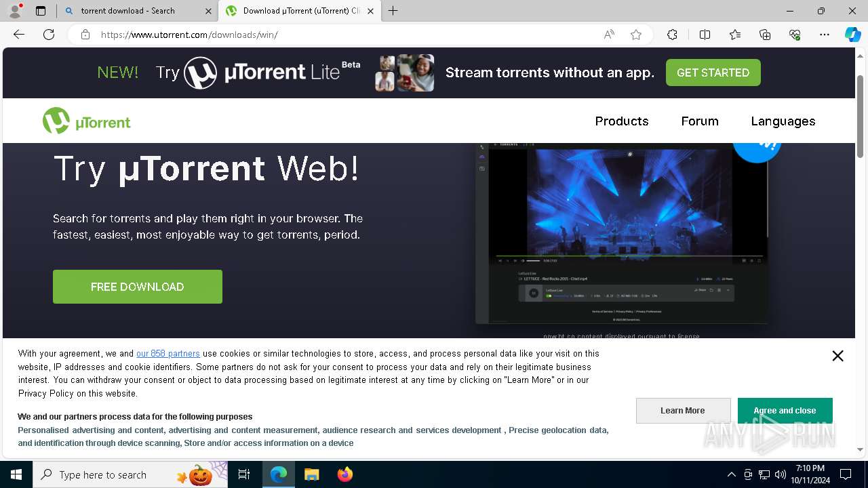Open the Forum menu item
Image resolution: width=868 pixels, height=488 pixels.
click(x=700, y=121)
